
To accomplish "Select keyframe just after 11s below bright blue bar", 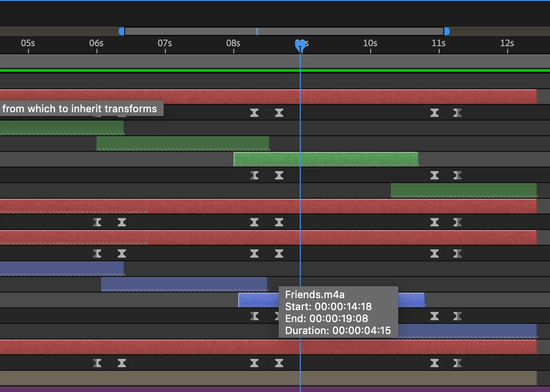I will click(458, 316).
